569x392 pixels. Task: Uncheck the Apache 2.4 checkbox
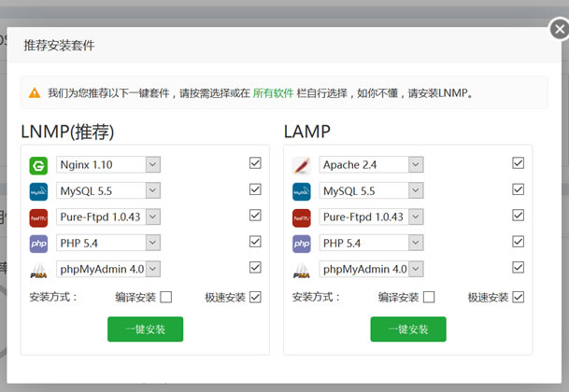pyautogui.click(x=518, y=163)
